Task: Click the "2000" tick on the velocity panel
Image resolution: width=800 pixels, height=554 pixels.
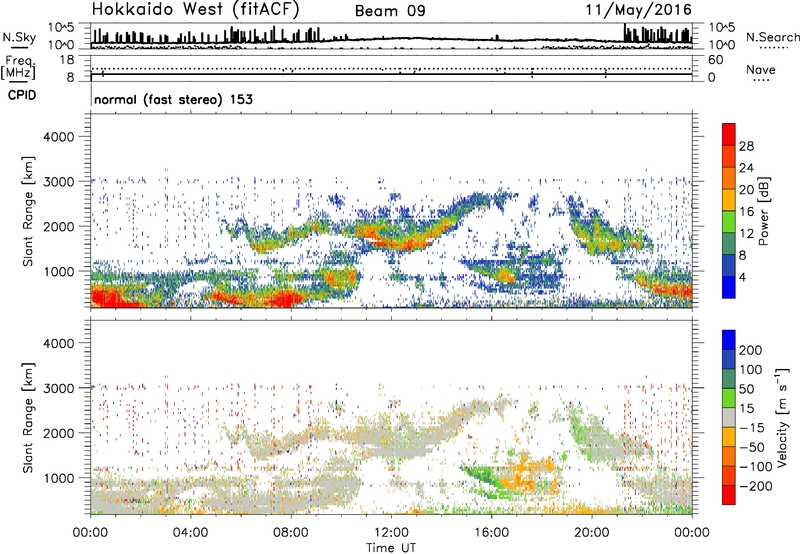Action: pos(59,433)
